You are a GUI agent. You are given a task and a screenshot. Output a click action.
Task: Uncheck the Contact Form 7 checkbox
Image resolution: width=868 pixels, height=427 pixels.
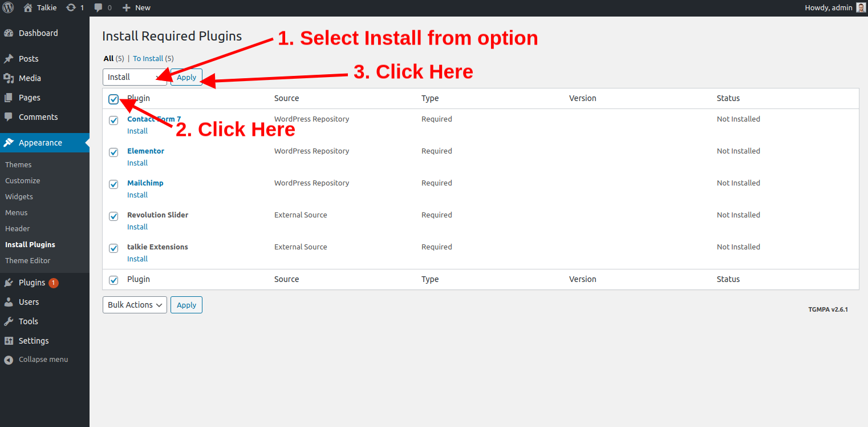[x=113, y=120]
